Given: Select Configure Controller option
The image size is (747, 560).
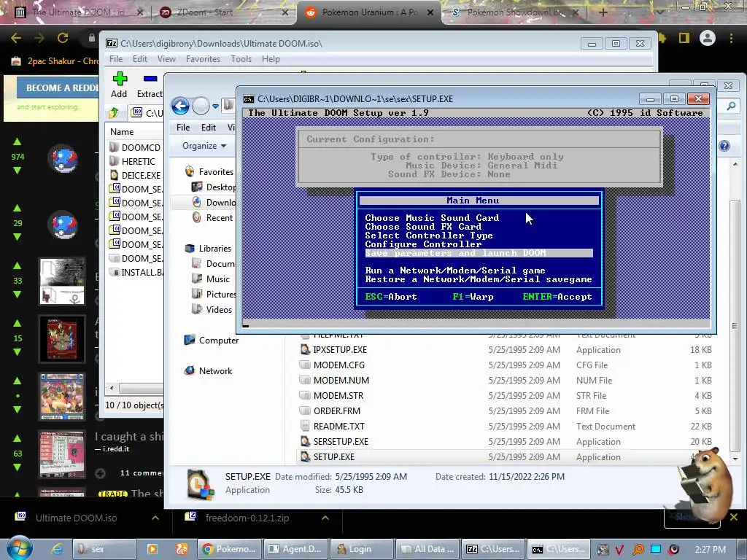Looking at the screenshot, I should [423, 244].
